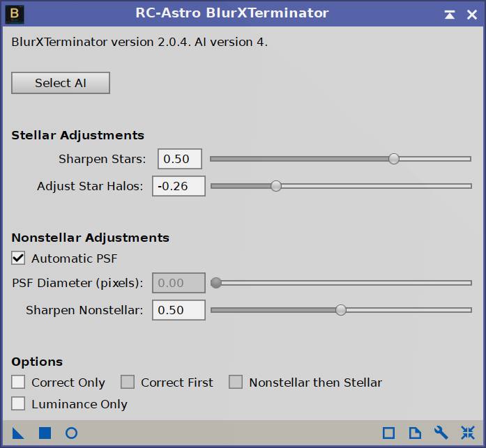486x448 pixels.
Task: Click the Adjust Star Halos slider handle
Action: click(276, 186)
